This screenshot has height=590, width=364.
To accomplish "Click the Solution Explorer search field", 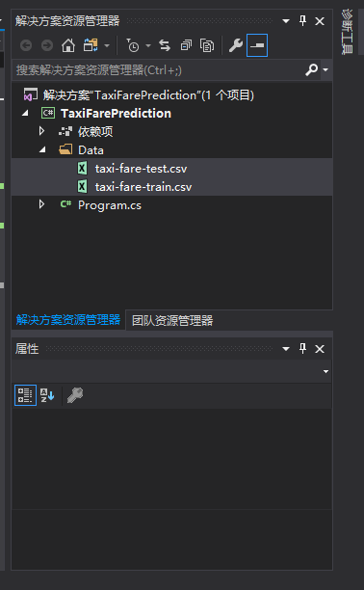I will click(x=159, y=70).
